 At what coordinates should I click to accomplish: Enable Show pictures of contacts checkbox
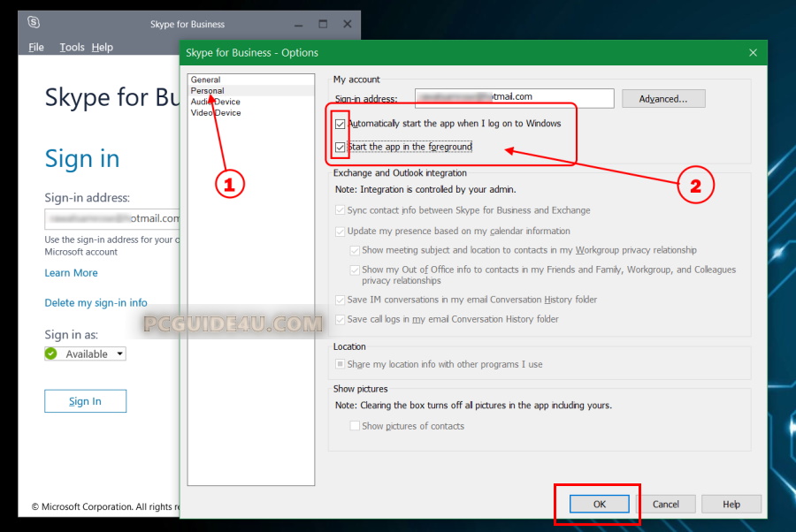tap(355, 426)
